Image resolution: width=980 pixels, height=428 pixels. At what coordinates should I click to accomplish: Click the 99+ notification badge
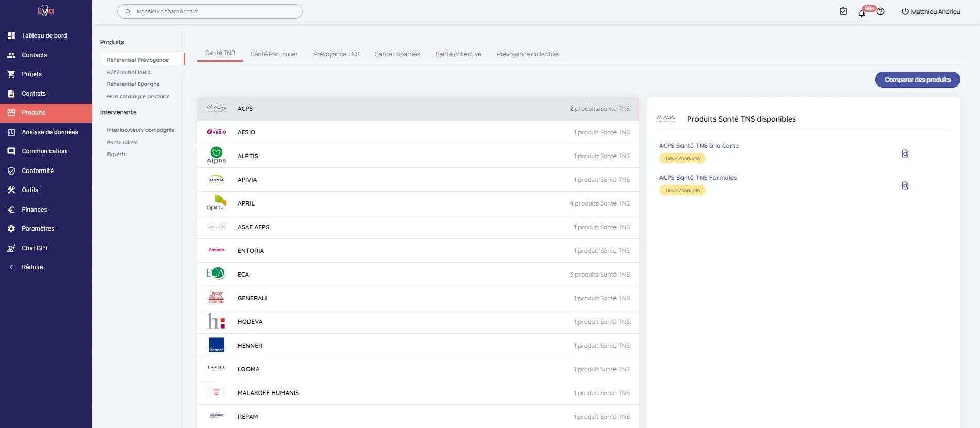(x=870, y=8)
